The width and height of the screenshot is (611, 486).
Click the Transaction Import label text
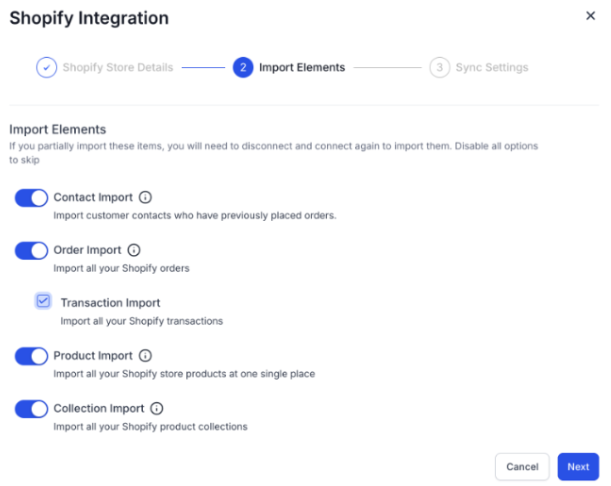(x=110, y=303)
